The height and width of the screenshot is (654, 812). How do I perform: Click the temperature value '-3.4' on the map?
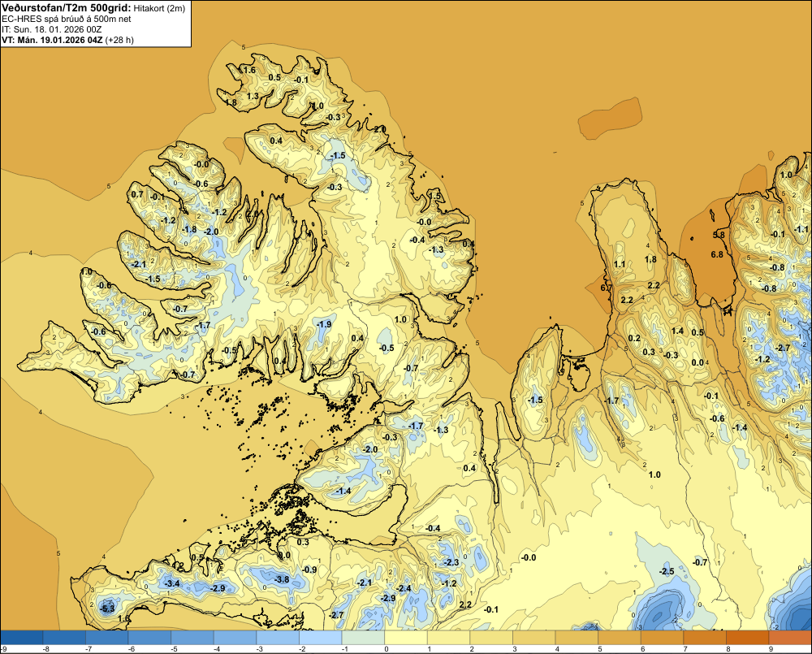pyautogui.click(x=172, y=583)
